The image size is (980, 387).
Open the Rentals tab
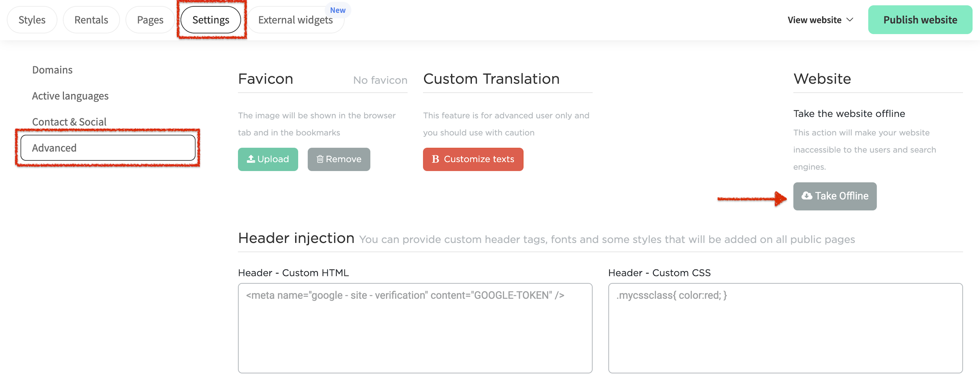[91, 20]
